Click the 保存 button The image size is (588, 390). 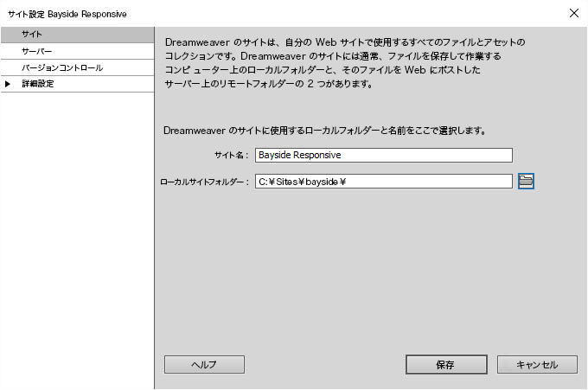pyautogui.click(x=446, y=365)
